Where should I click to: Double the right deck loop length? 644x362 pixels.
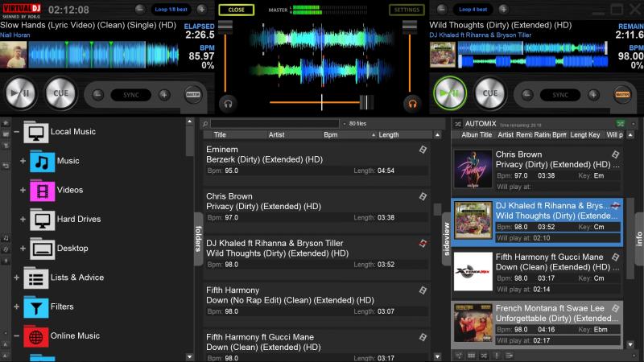coord(503,9)
